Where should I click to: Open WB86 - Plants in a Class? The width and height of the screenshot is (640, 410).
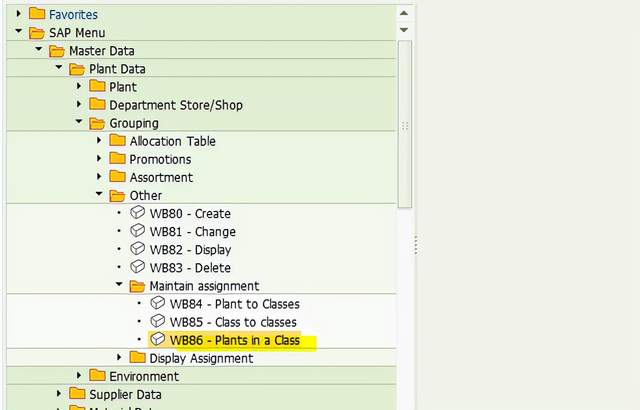click(235, 340)
